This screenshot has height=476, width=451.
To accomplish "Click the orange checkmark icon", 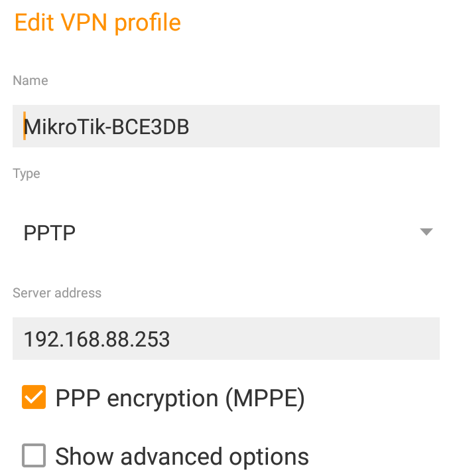I will coord(34,398).
